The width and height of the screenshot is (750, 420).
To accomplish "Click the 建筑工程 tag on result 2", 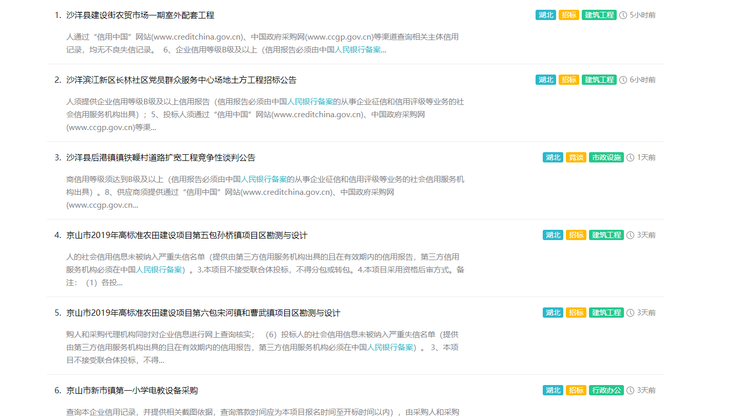I will pos(599,80).
